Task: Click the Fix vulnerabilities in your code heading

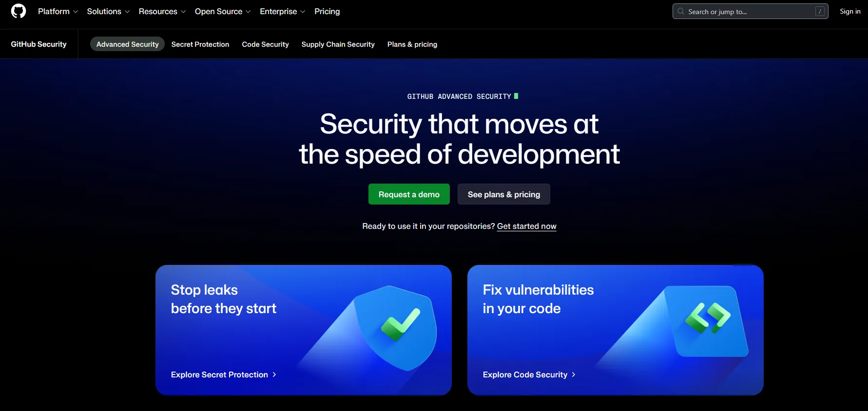Action: [538, 299]
